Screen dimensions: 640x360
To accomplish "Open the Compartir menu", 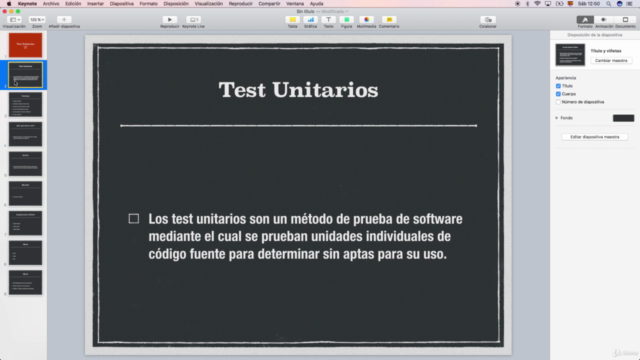I will [x=269, y=4].
